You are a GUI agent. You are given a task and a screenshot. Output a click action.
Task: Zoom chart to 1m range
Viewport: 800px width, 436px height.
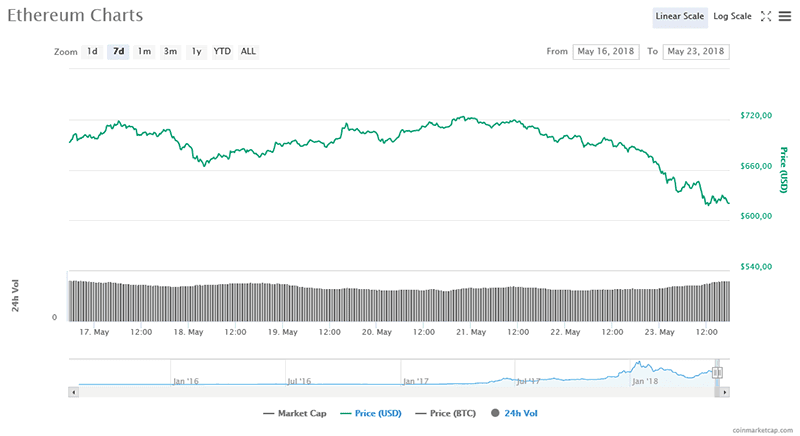pyautogui.click(x=144, y=51)
